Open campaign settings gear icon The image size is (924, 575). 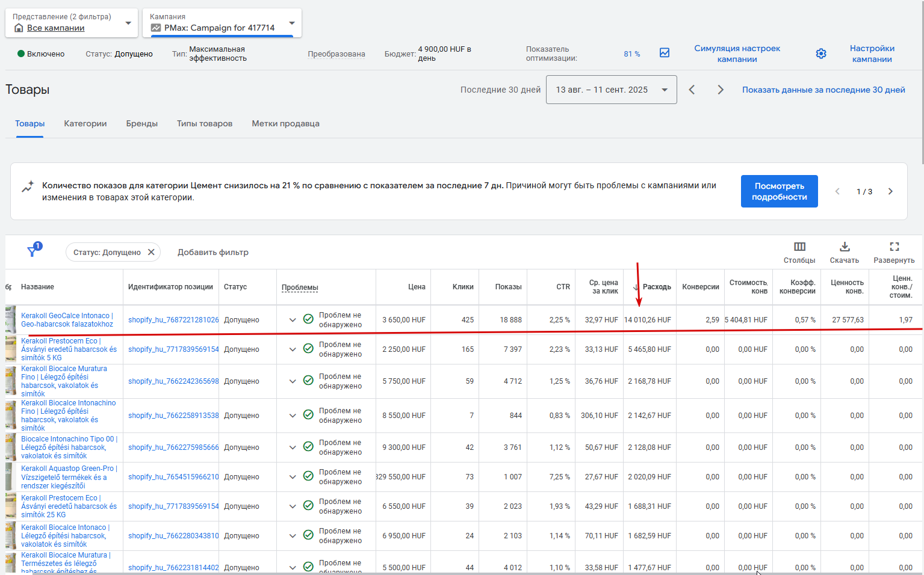pyautogui.click(x=821, y=54)
